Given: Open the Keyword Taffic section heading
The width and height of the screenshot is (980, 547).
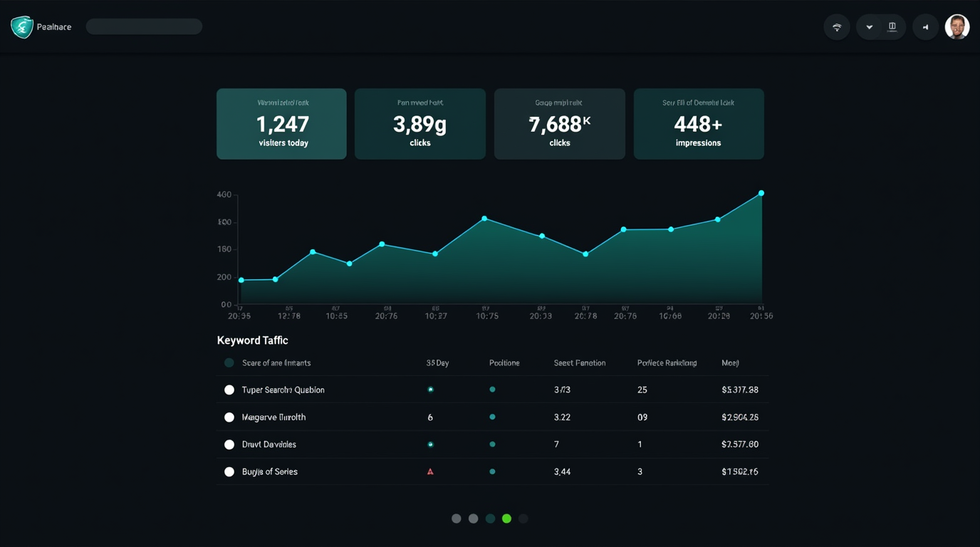Looking at the screenshot, I should point(252,340).
